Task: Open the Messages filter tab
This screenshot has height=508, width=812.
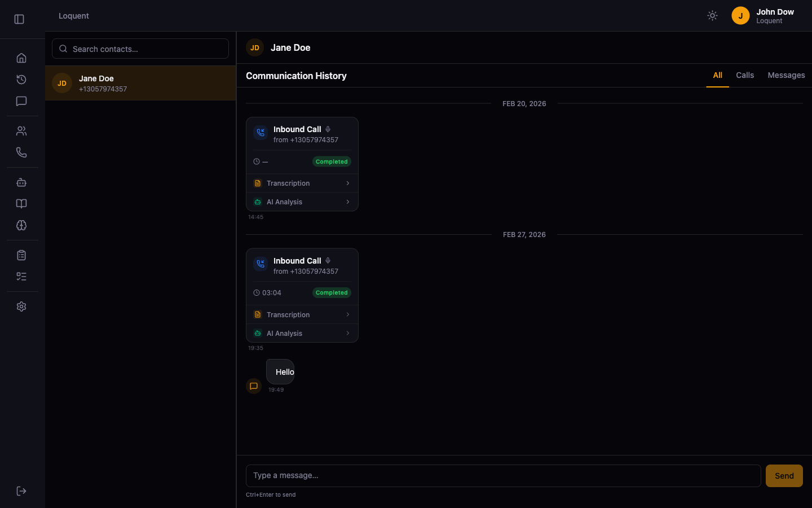Action: pyautogui.click(x=786, y=75)
